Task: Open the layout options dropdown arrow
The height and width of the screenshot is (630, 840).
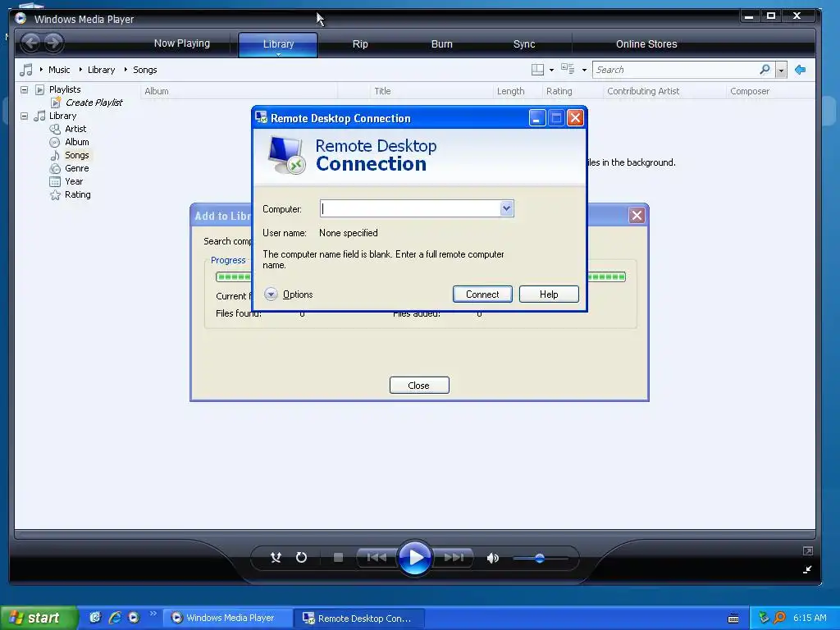Action: 552,71
